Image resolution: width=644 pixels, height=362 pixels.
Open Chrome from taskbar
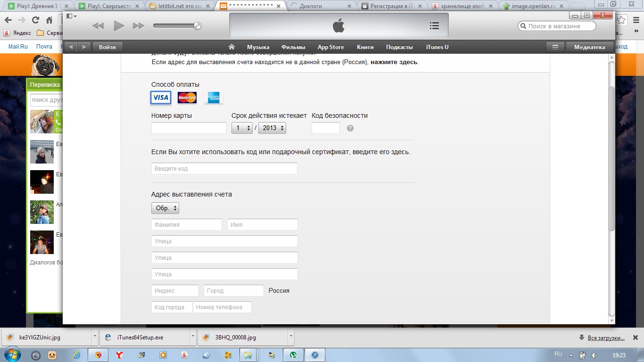98,354
